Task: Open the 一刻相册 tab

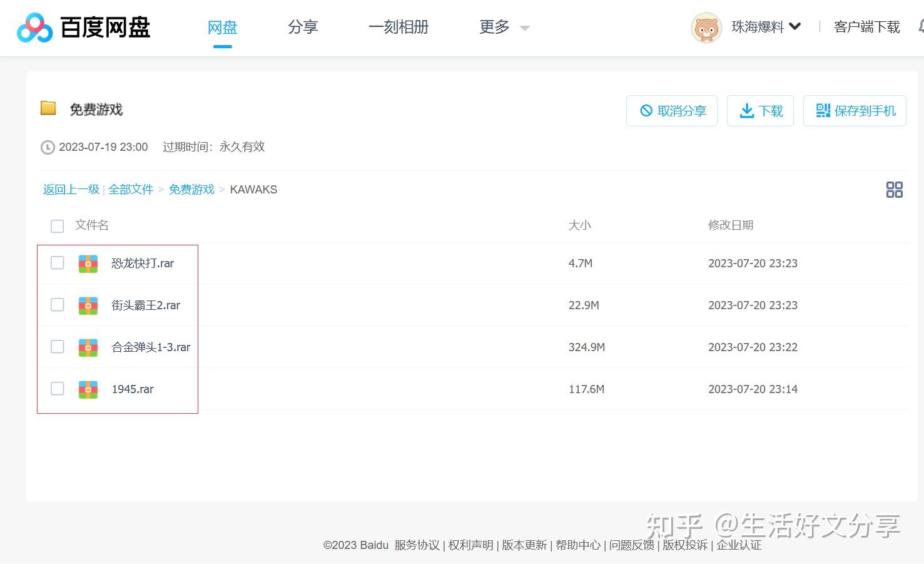Action: tap(399, 27)
